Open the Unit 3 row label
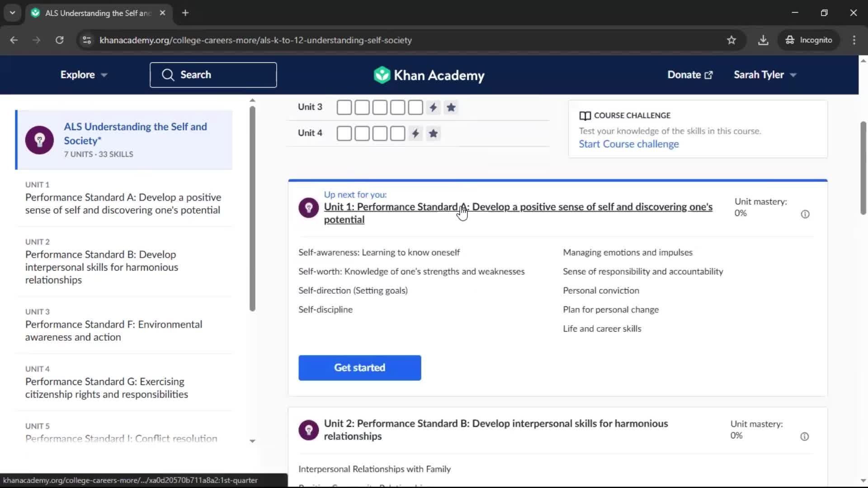 (x=310, y=107)
